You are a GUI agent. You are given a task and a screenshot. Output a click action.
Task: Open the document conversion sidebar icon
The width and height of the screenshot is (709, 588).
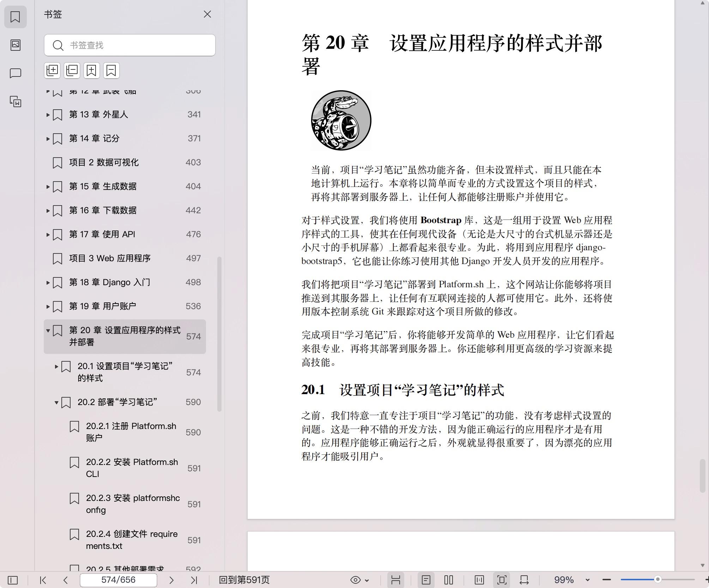tap(15, 102)
